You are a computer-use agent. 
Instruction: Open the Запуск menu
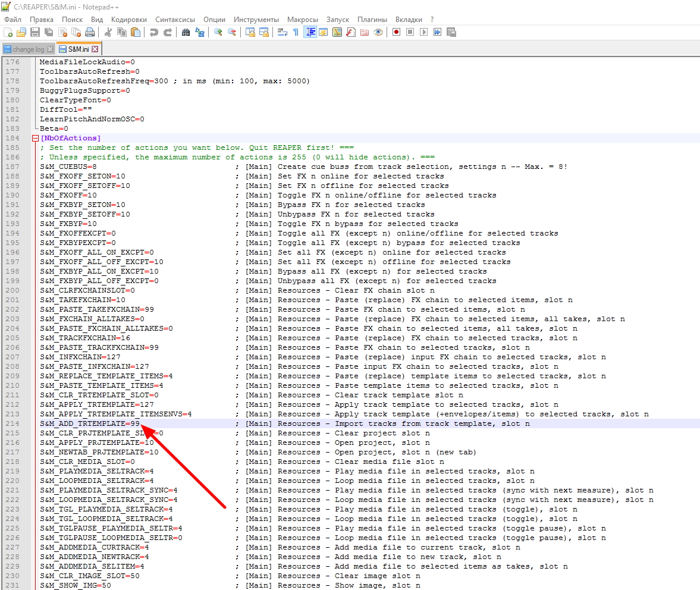tap(337, 20)
